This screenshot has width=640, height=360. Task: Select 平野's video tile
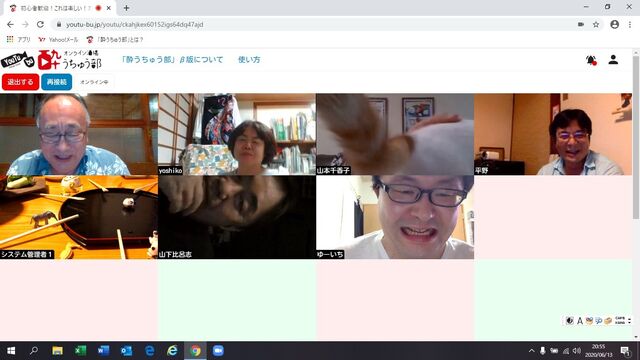(553, 134)
